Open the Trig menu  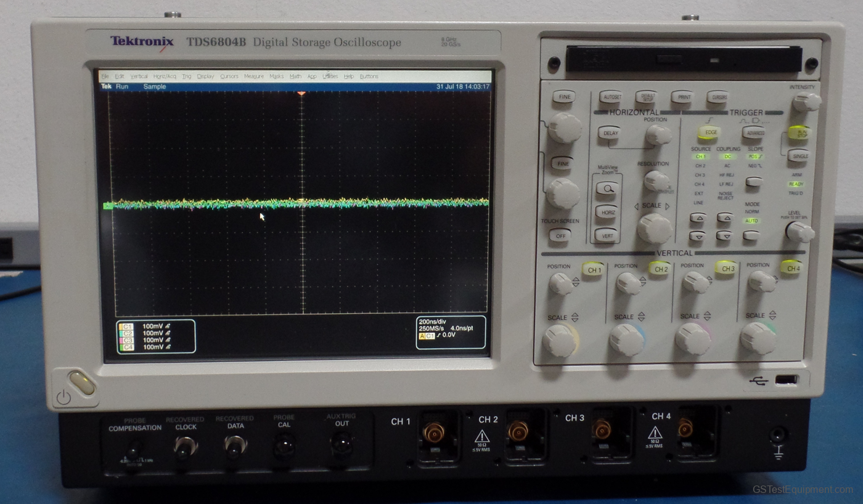(187, 76)
